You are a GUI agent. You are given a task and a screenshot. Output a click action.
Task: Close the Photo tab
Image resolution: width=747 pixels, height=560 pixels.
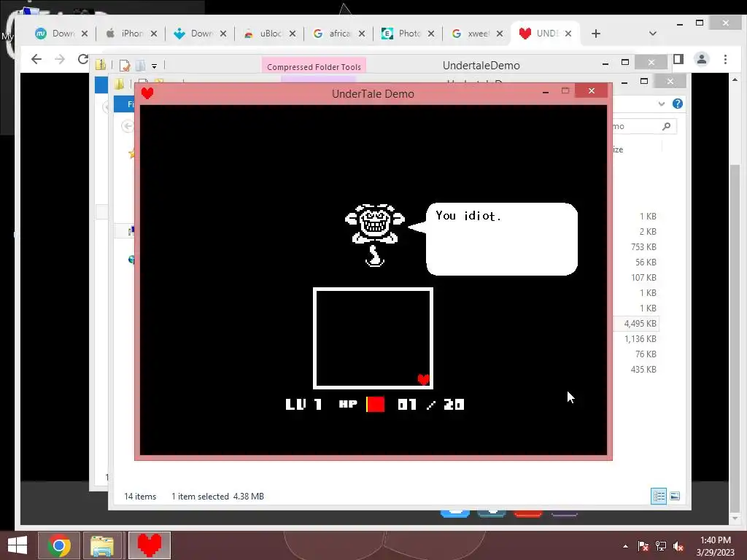(x=431, y=34)
